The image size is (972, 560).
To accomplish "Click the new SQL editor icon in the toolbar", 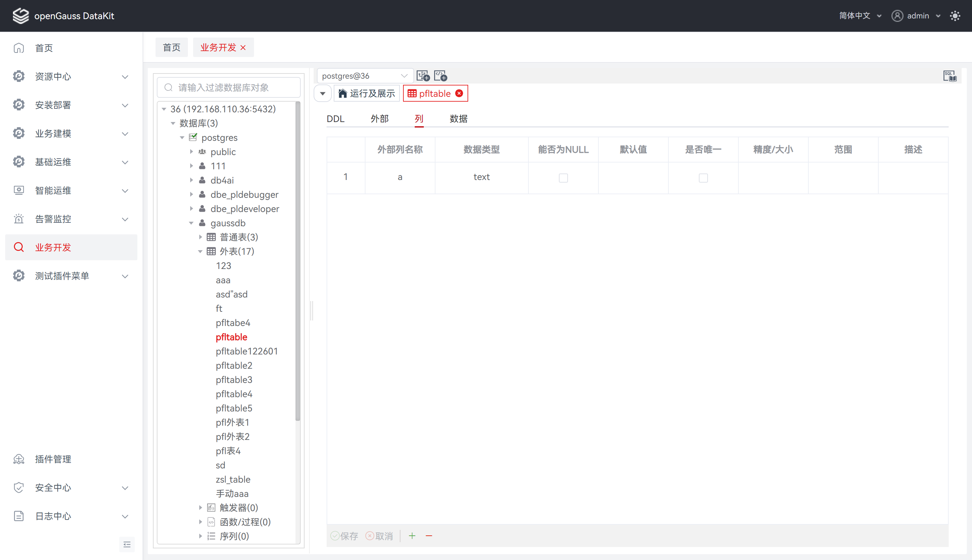I will (440, 76).
